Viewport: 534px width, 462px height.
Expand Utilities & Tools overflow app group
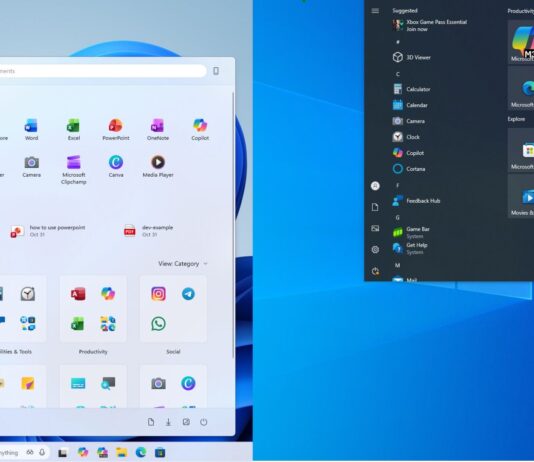(28, 324)
